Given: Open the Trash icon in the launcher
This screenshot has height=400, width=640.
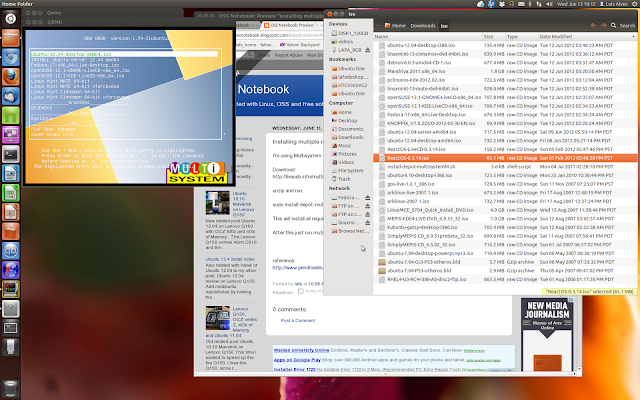Looking at the screenshot, I should point(11,389).
